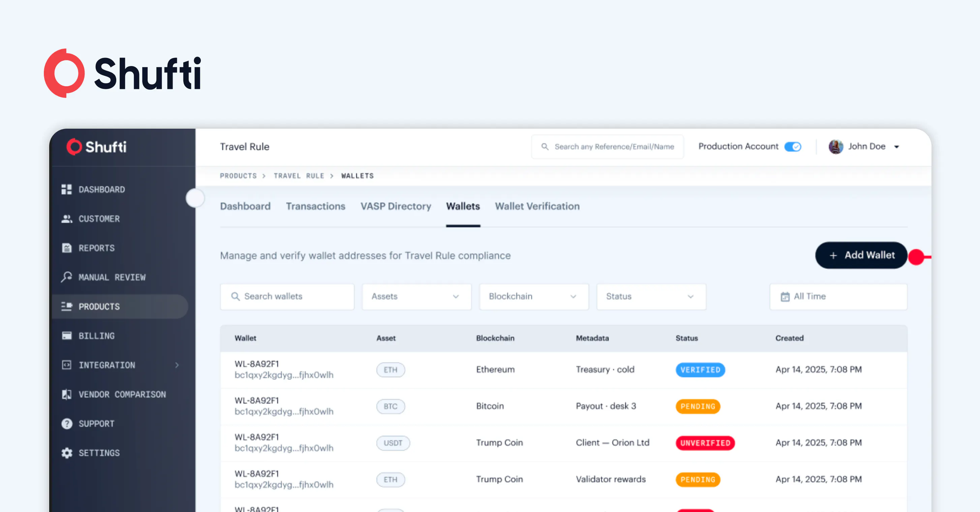
Task: Click the Vendor Comparison icon in sidebar
Action: coord(67,394)
